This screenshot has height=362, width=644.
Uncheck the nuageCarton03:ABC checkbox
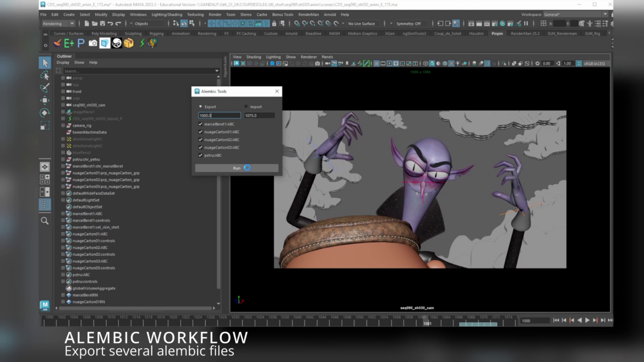pyautogui.click(x=200, y=147)
